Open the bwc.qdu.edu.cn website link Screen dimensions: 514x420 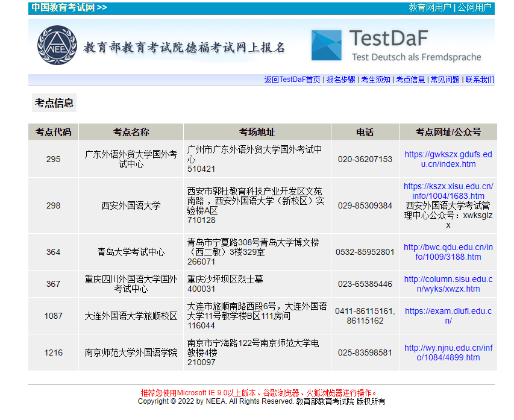448,252
